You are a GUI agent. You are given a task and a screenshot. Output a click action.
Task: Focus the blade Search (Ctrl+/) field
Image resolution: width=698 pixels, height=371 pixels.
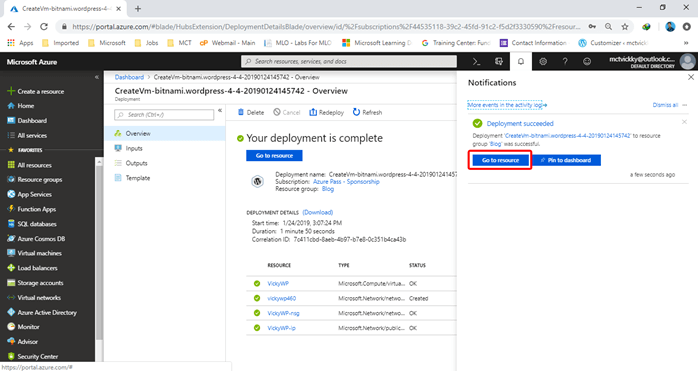tap(164, 115)
